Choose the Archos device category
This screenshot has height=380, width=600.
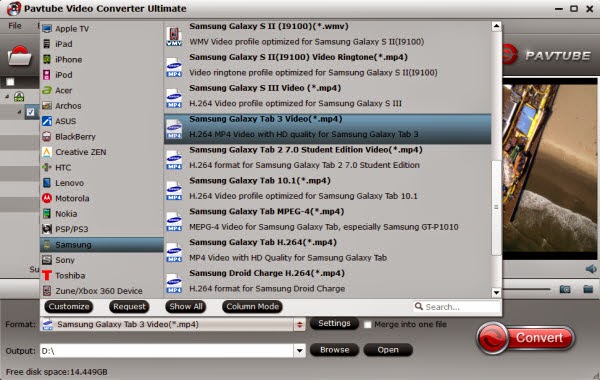coord(102,106)
